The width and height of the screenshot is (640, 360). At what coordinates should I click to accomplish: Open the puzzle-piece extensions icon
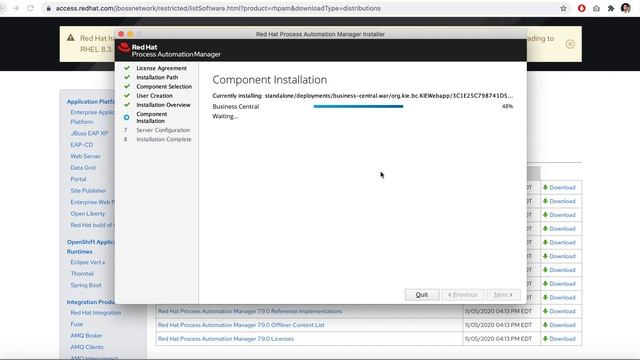pyautogui.click(x=611, y=8)
